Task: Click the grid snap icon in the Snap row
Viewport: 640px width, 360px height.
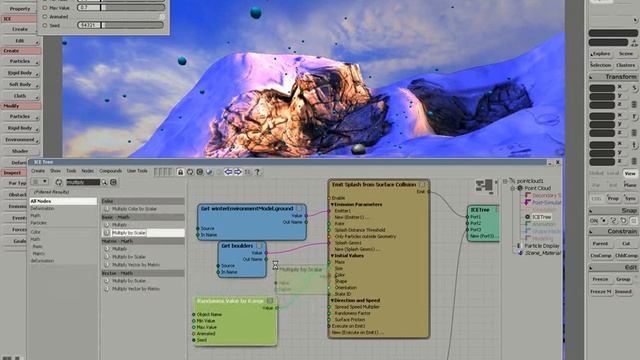Action: (633, 220)
